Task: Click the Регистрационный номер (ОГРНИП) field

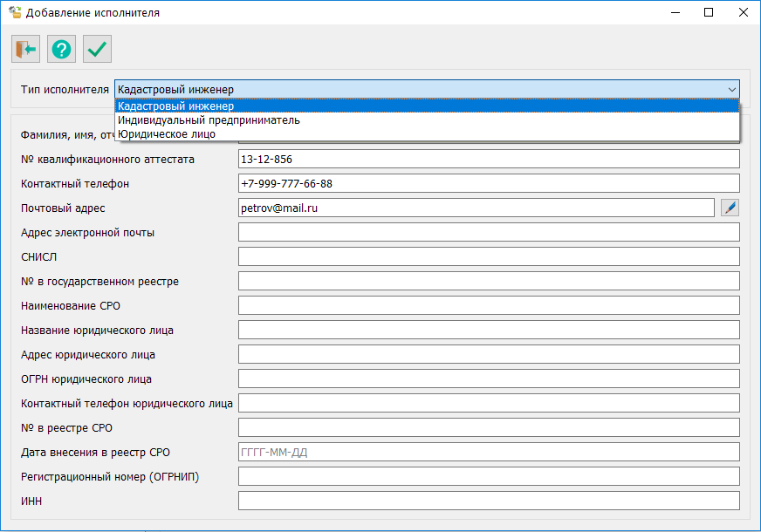Action: pyautogui.click(x=488, y=476)
